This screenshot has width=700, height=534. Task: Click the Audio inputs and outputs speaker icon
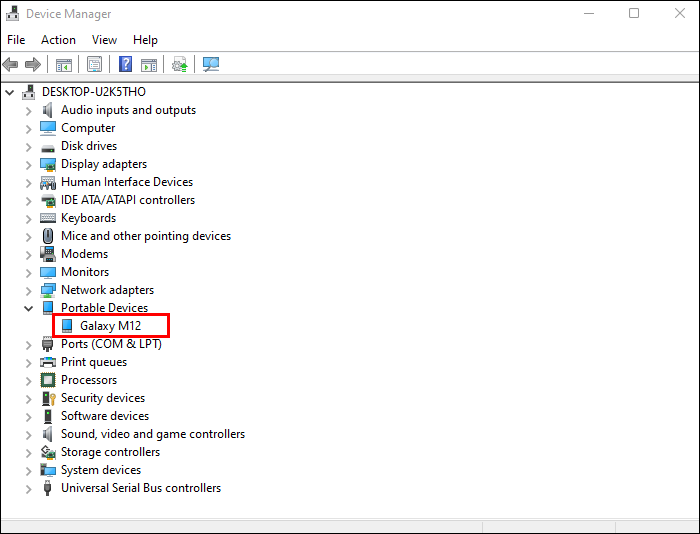[x=47, y=110]
